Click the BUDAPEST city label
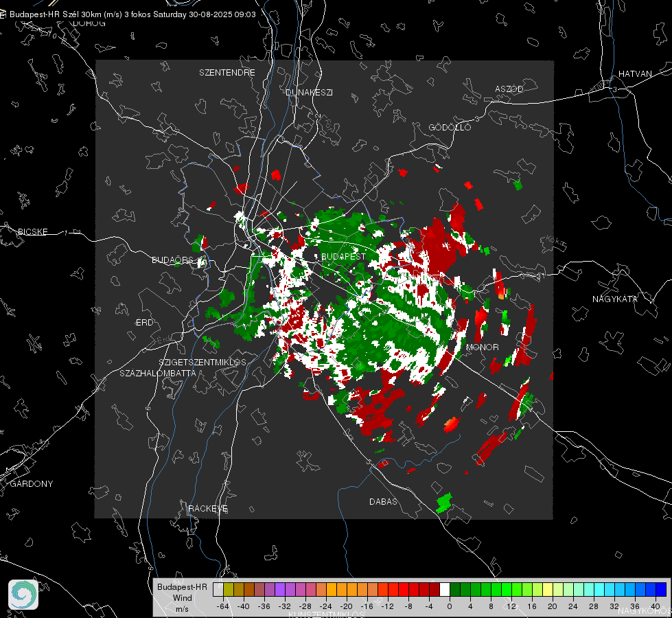The width and height of the screenshot is (672, 618). tap(343, 256)
